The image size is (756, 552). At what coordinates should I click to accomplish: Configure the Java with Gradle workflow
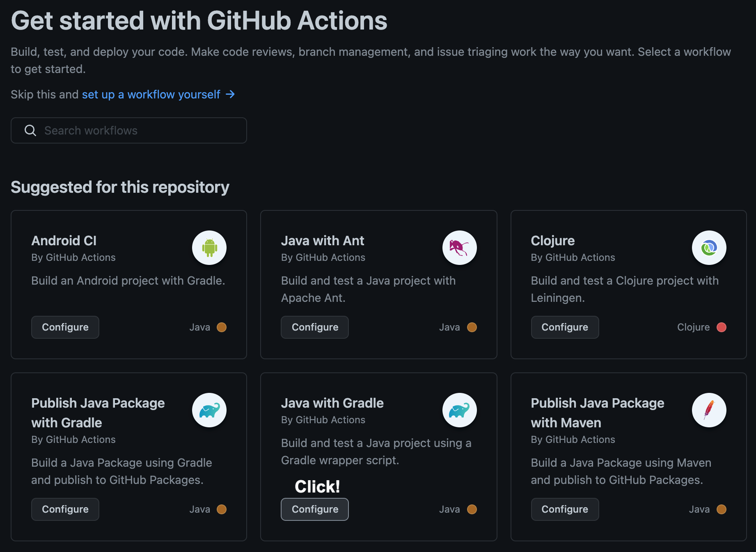[x=315, y=509]
